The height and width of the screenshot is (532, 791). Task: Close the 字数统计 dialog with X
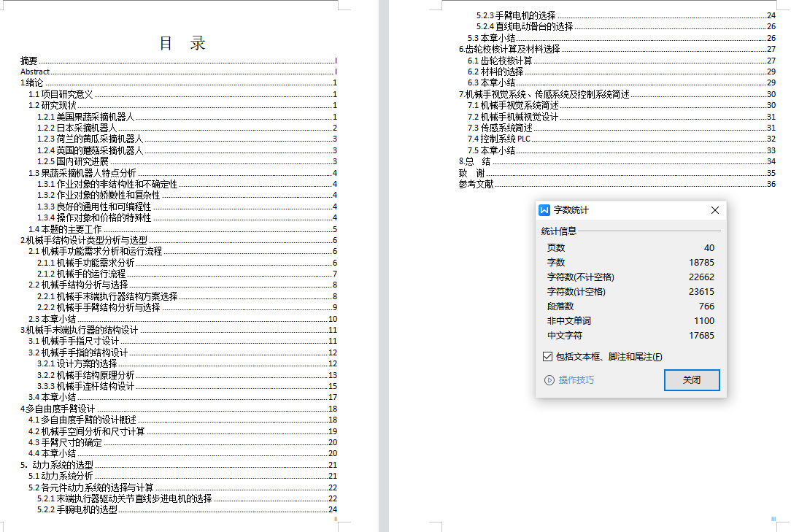coord(715,210)
